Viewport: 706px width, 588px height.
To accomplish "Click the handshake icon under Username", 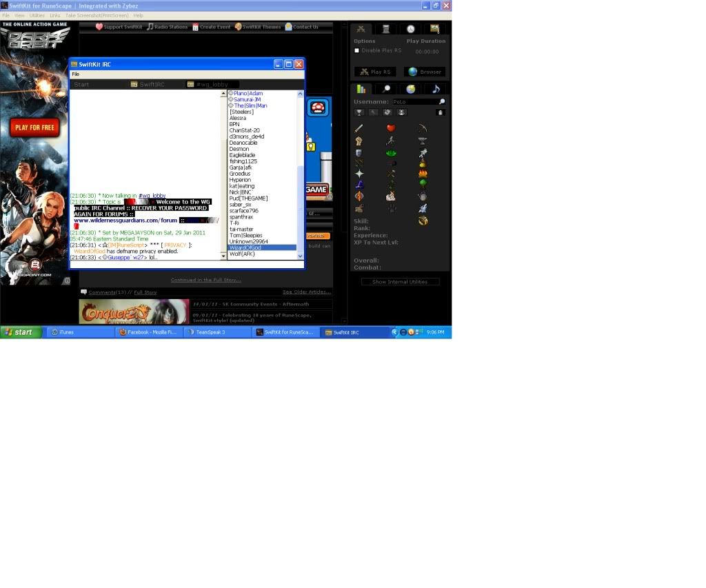I will (x=387, y=112).
